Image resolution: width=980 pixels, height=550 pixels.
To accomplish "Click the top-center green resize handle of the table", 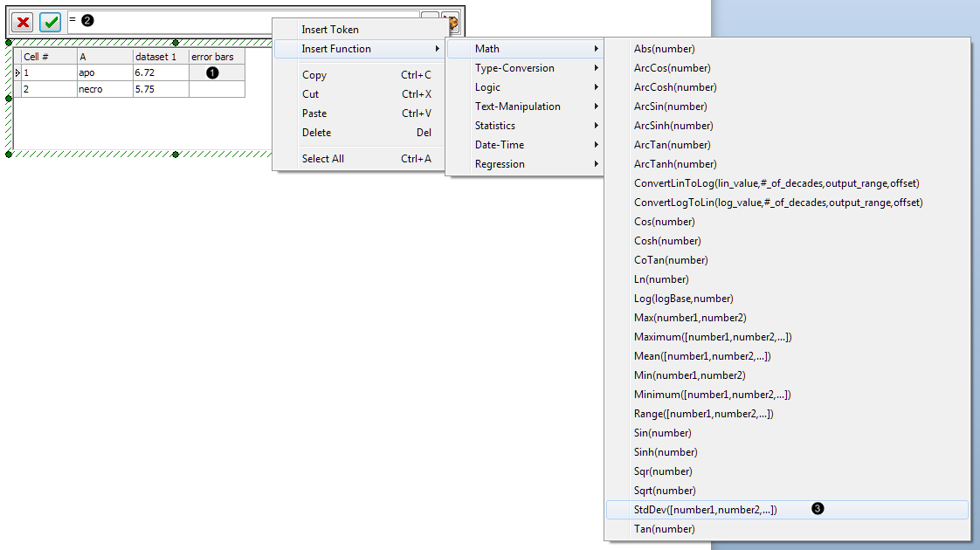I will [176, 42].
